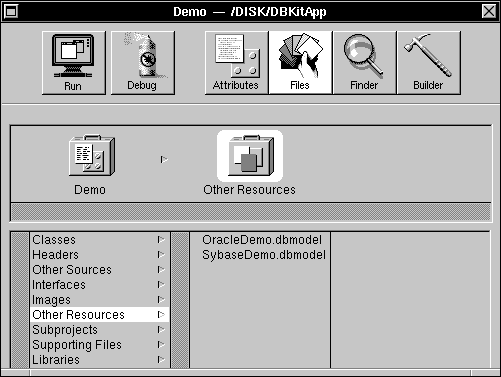The height and width of the screenshot is (377, 501).
Task: Click the title bar text Demo — /DISK/DBKitApp
Action: (250, 12)
